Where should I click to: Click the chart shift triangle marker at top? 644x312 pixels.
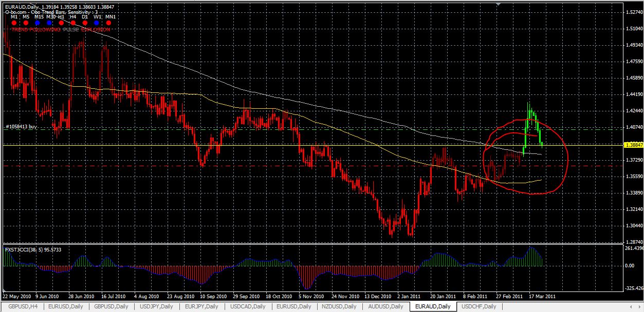click(497, 4)
